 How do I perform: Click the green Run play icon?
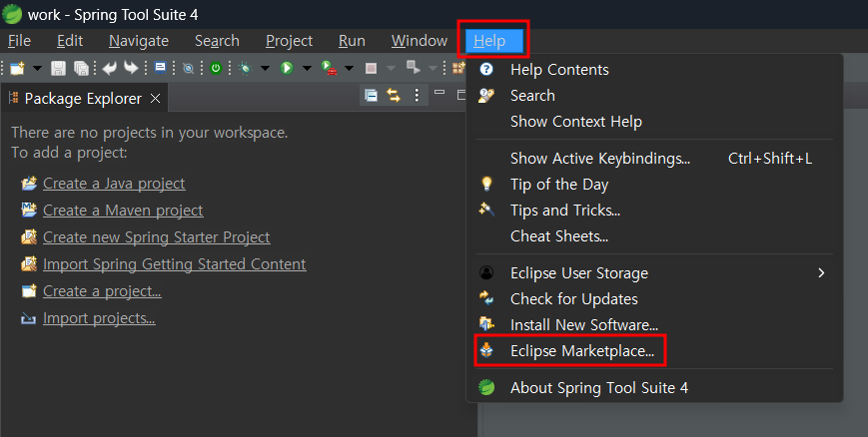coord(287,68)
